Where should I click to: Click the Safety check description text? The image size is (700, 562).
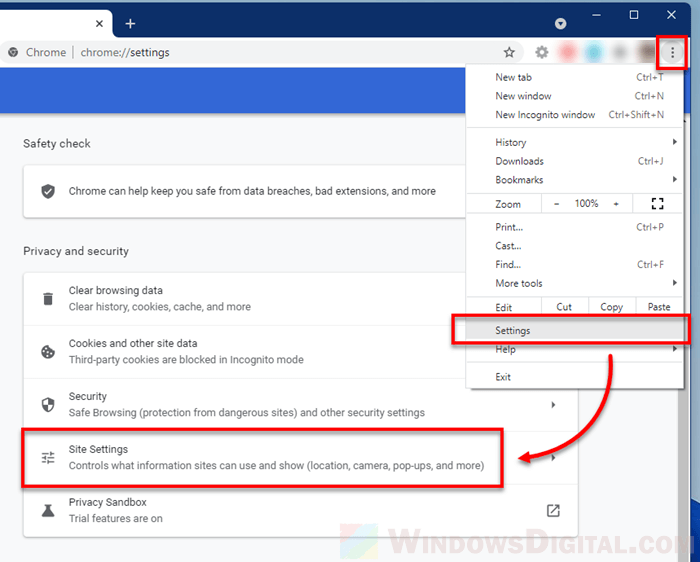click(x=252, y=191)
